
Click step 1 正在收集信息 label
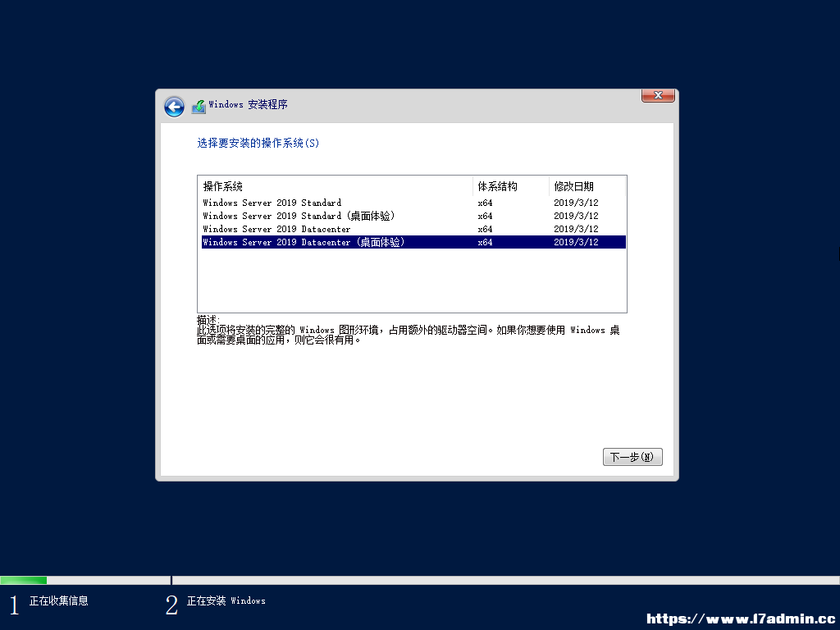(x=58, y=601)
